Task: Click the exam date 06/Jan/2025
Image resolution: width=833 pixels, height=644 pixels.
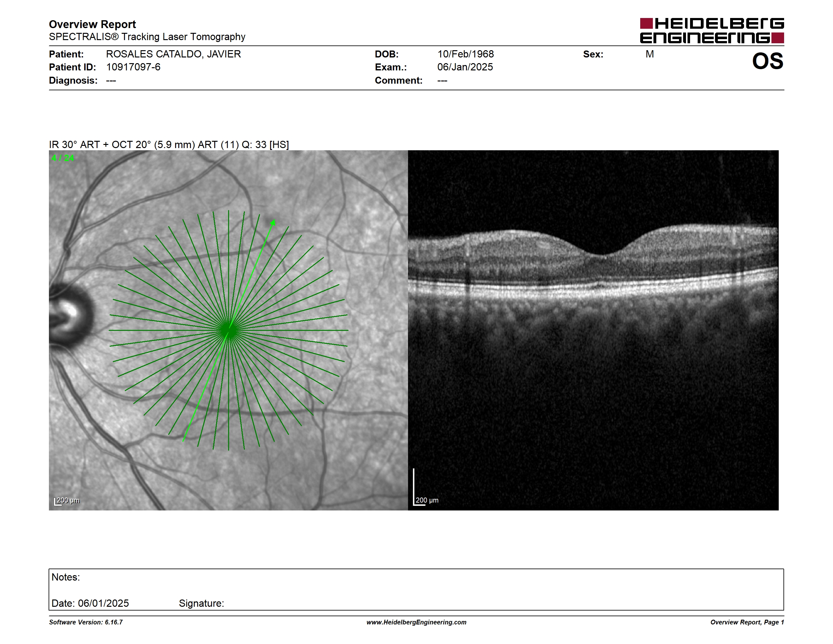Action: coord(465,67)
